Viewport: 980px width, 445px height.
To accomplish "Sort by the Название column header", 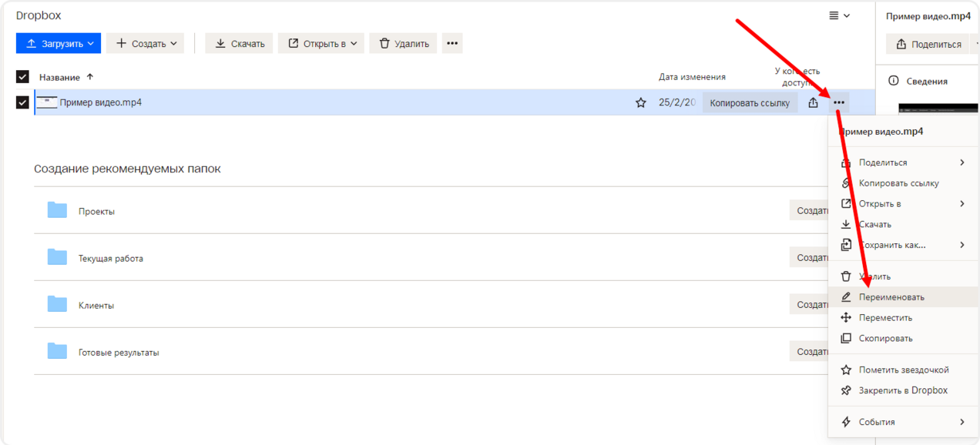I will (59, 77).
